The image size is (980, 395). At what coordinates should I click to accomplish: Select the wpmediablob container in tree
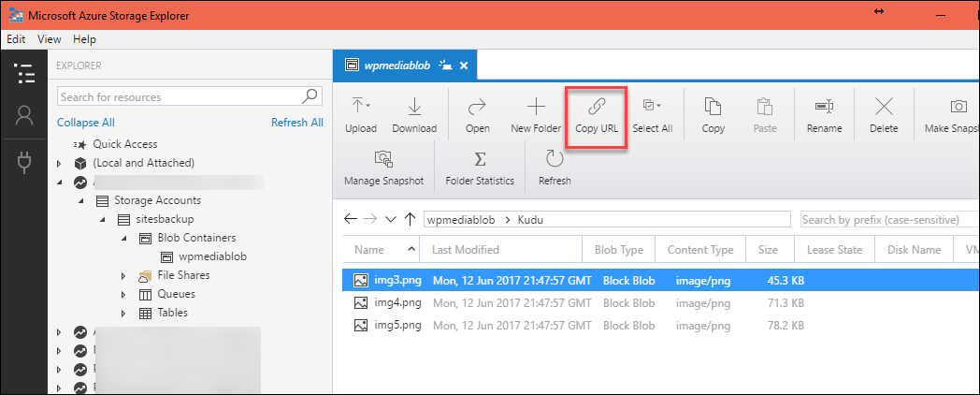point(212,256)
